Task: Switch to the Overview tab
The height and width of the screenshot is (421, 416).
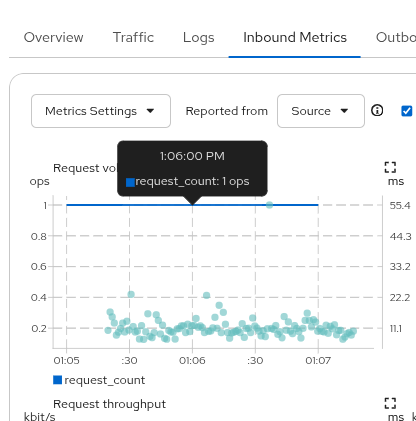Action: pyautogui.click(x=53, y=37)
